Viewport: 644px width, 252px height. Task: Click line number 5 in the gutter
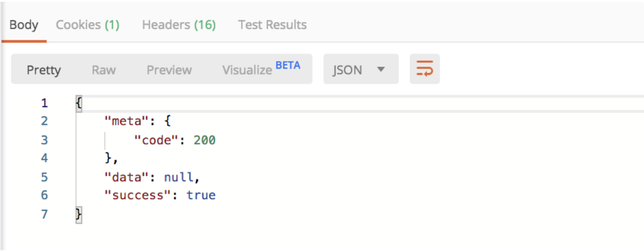coord(44,177)
